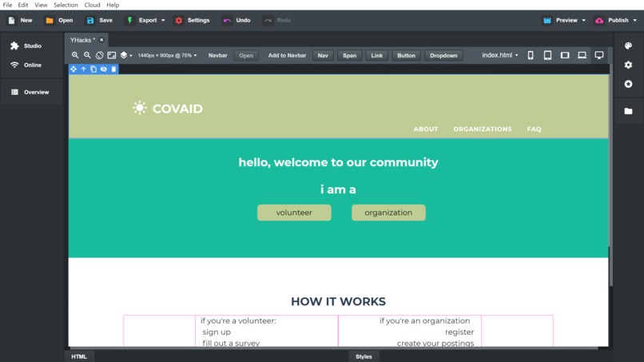
Task: Click the Export lightning icon
Action: 129,20
